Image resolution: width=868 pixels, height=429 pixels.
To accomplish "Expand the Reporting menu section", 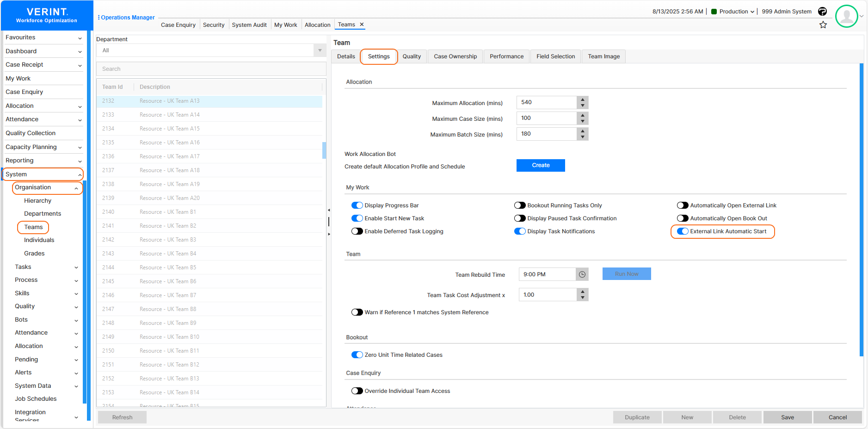I will point(43,161).
